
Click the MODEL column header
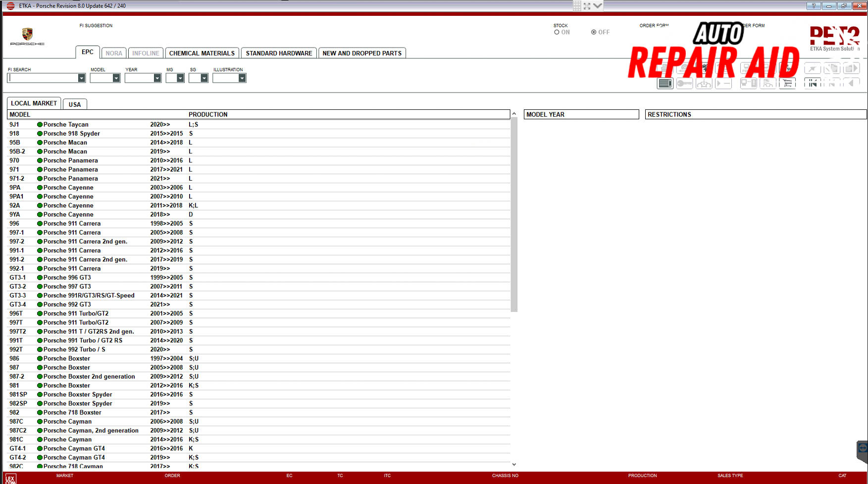(20, 114)
